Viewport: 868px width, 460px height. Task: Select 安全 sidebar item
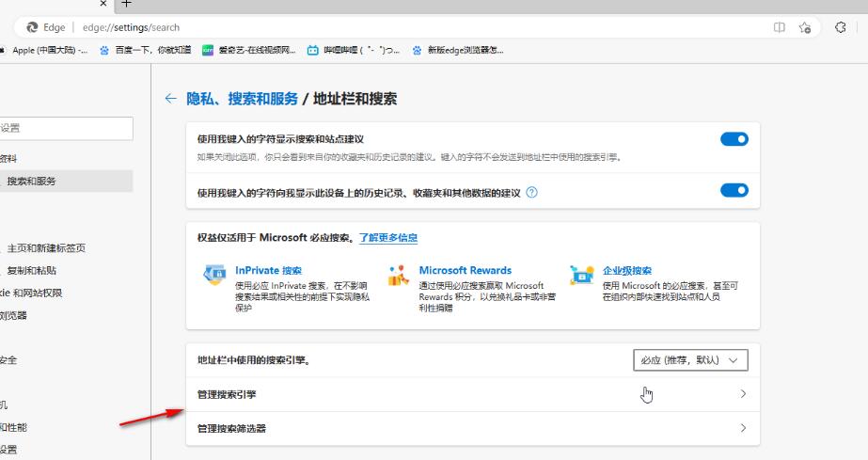pyautogui.click(x=8, y=360)
